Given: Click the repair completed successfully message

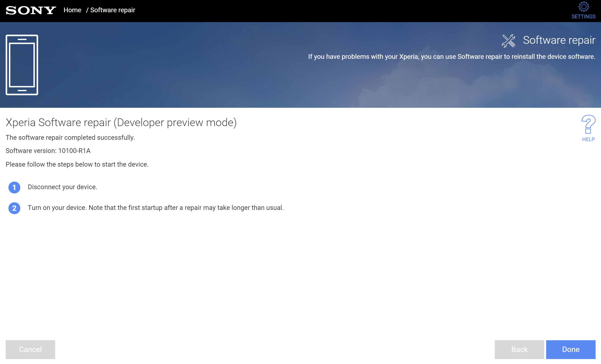Looking at the screenshot, I should (x=70, y=137).
